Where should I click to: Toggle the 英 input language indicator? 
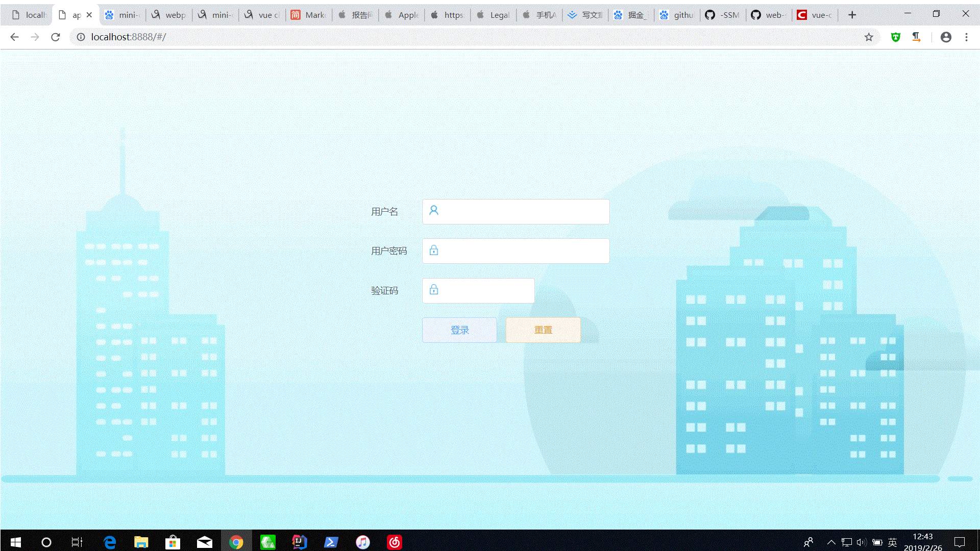(x=892, y=542)
